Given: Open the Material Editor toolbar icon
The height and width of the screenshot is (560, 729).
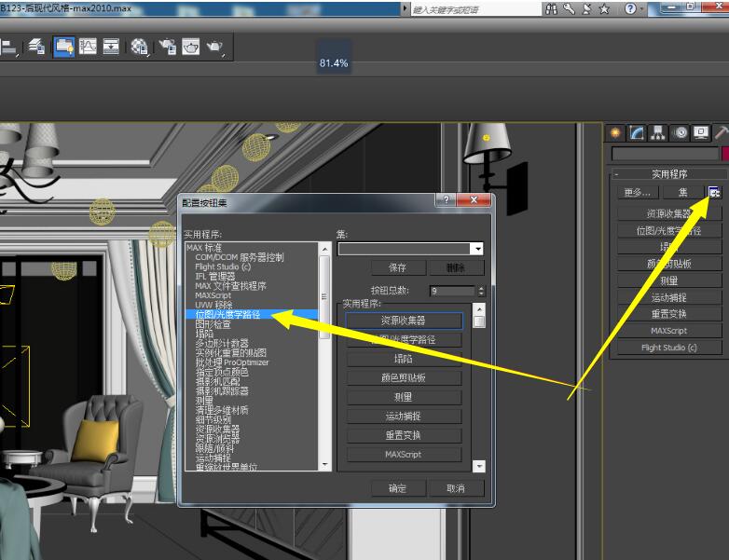Looking at the screenshot, I should [x=139, y=47].
